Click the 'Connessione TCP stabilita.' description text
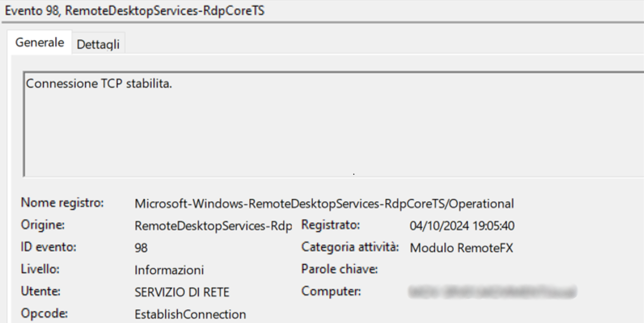Image resolution: width=644 pixels, height=323 pixels. pyautogui.click(x=99, y=84)
